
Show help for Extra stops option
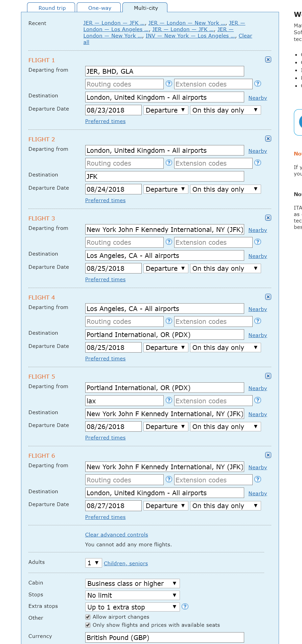click(185, 607)
